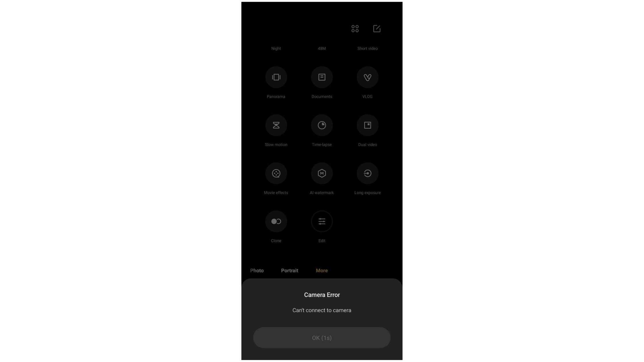Switch to Photo tab
Screen dimensions: 644x362
coord(256,271)
